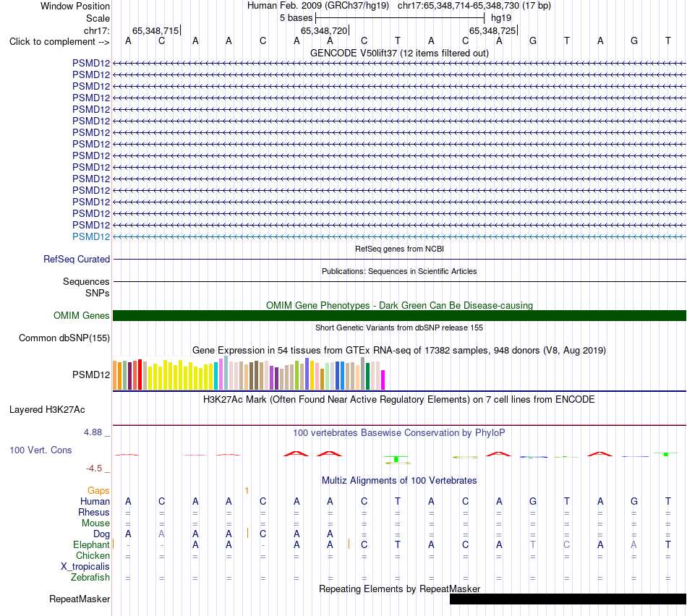The image size is (687, 616).
Task: Select the Rhesus alignment row label
Action: click(94, 512)
